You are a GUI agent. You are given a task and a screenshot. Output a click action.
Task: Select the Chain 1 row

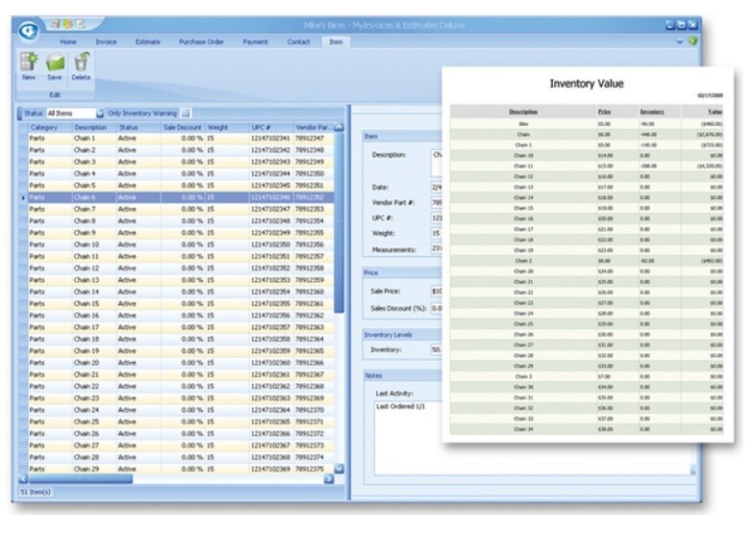tap(181, 139)
